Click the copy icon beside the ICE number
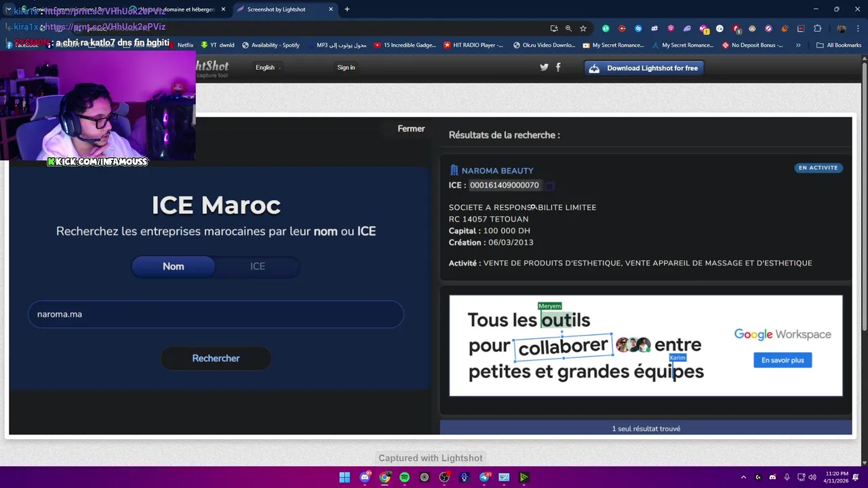Image resolution: width=868 pixels, height=488 pixels. tap(550, 186)
